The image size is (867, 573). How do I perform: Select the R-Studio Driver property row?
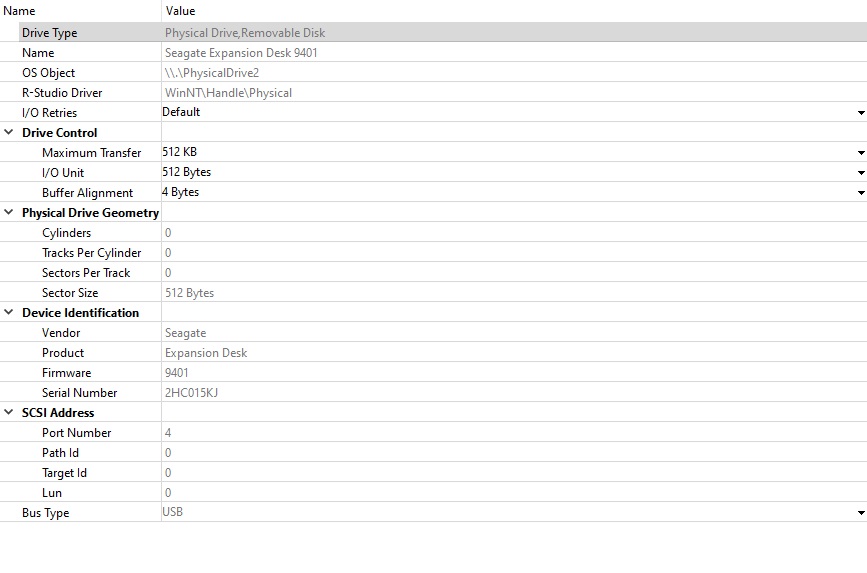(x=434, y=92)
